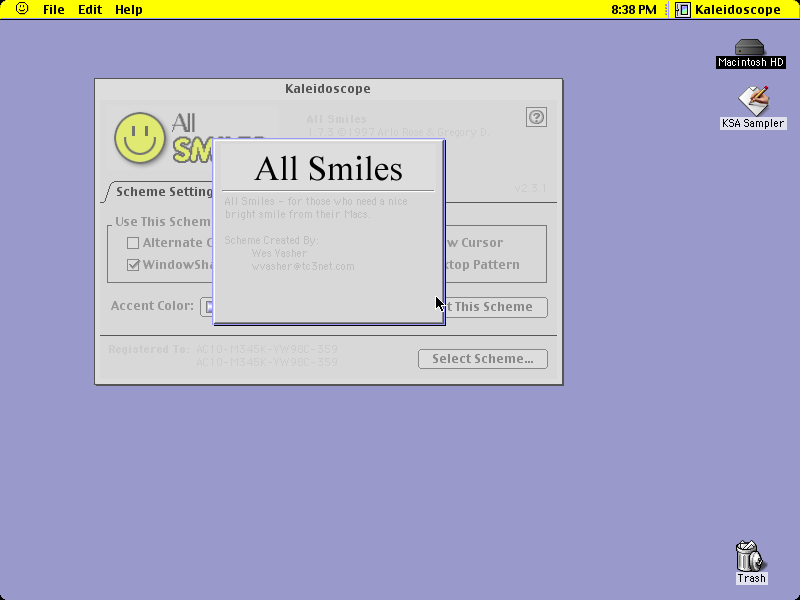This screenshot has height=600, width=800.
Task: Click the "bright smile from their Macs." description line
Action: [298, 214]
